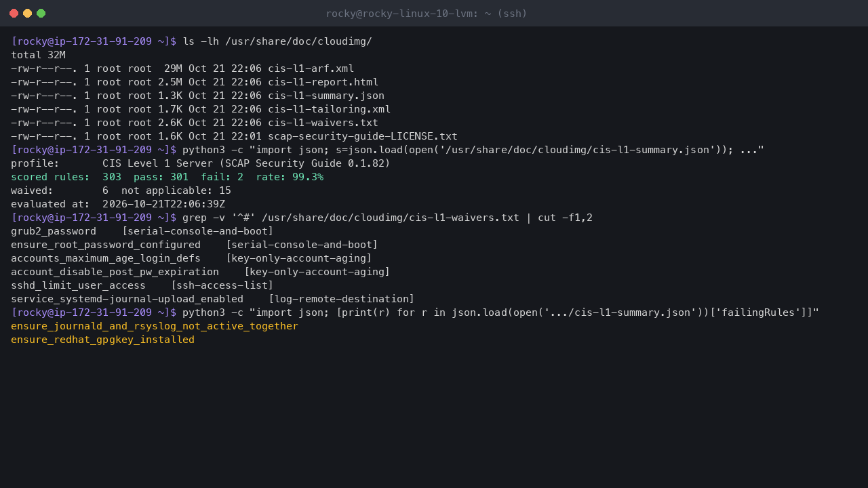The width and height of the screenshot is (868, 488).
Task: Click the "total 32M" line
Action: coord(38,55)
